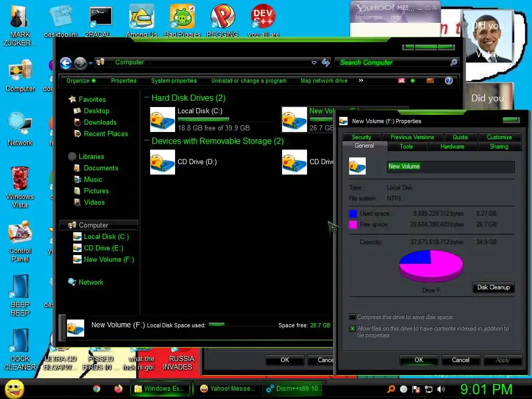The image size is (532, 399).
Task: Click the Change your view icon
Action: [402, 81]
